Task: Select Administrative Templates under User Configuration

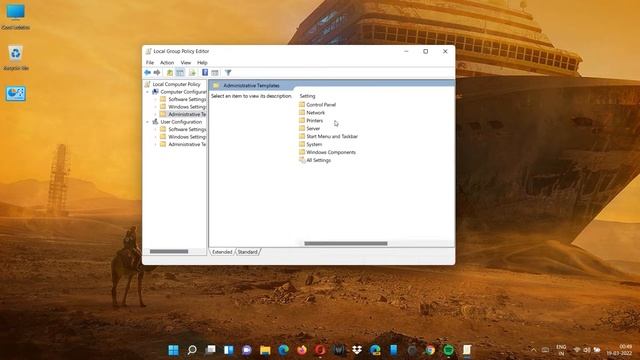Action: (187, 144)
